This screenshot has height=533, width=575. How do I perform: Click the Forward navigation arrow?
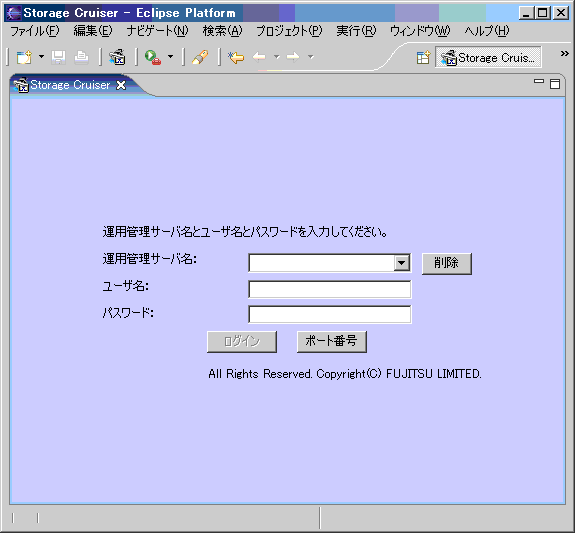pyautogui.click(x=293, y=57)
